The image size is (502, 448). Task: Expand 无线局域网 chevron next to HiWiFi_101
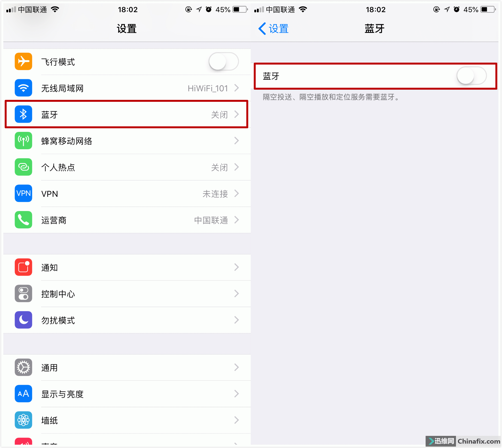point(236,88)
